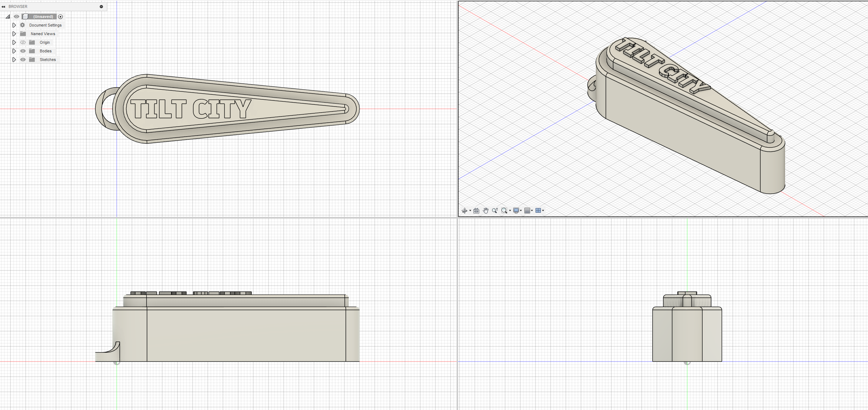Collapse the Browser panel with double-arrow icon
This screenshot has height=410, width=868.
[4, 6]
